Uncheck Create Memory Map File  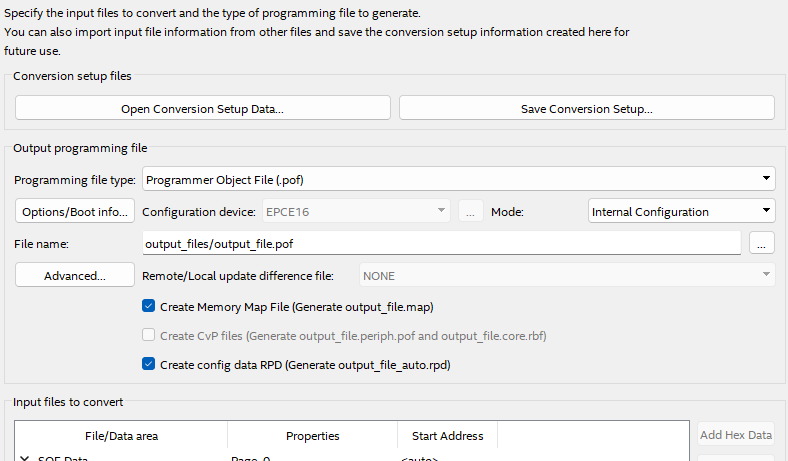coord(149,306)
